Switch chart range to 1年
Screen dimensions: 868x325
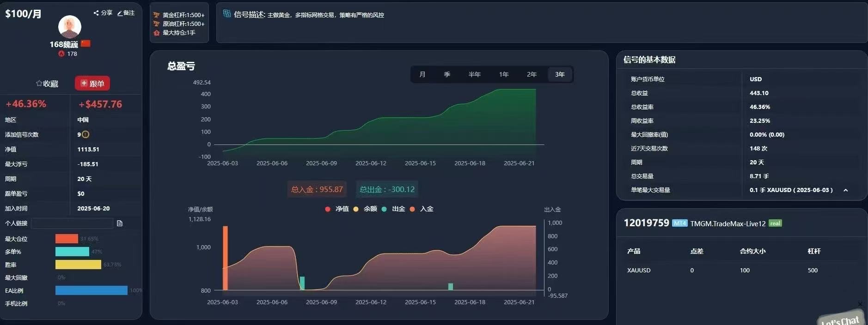pos(504,74)
